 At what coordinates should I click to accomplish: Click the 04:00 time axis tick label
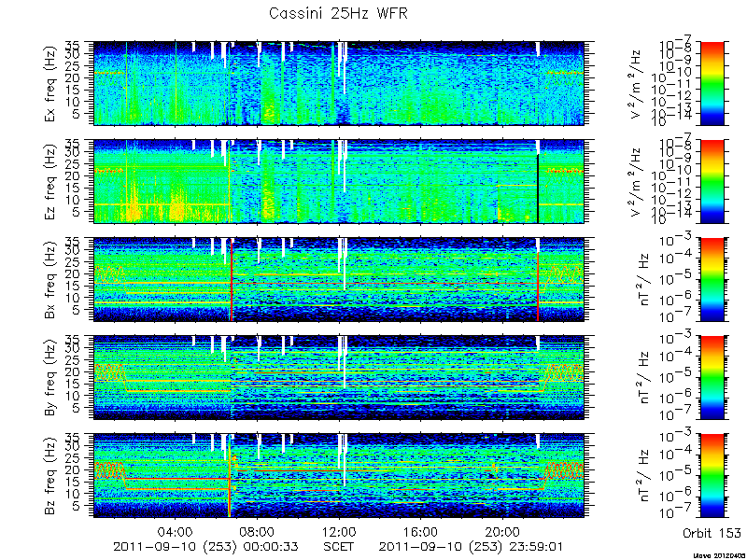(176, 531)
